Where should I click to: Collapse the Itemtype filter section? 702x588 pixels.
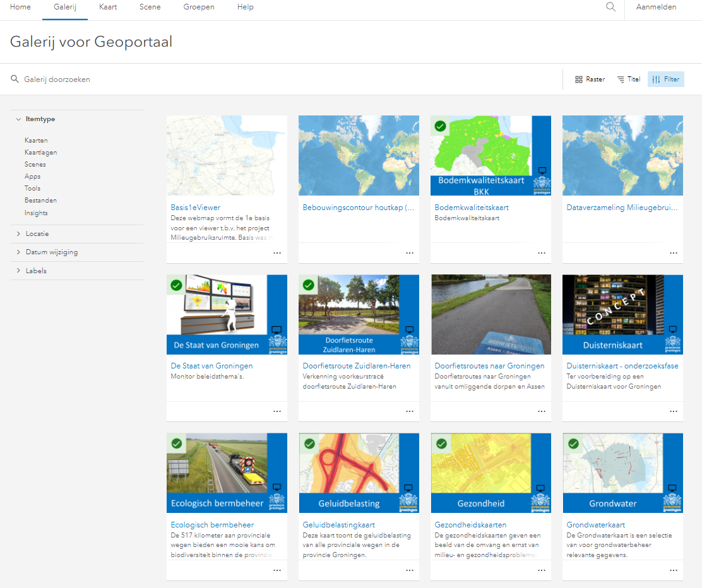pos(36,119)
